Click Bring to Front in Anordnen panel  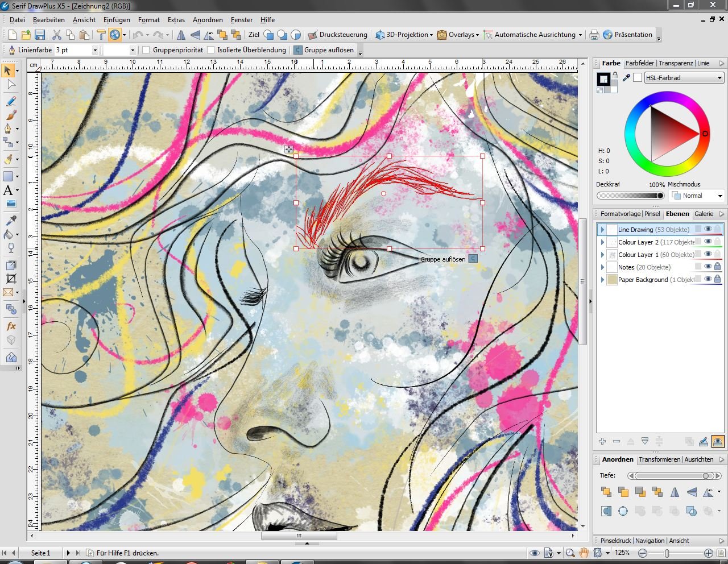(x=606, y=492)
